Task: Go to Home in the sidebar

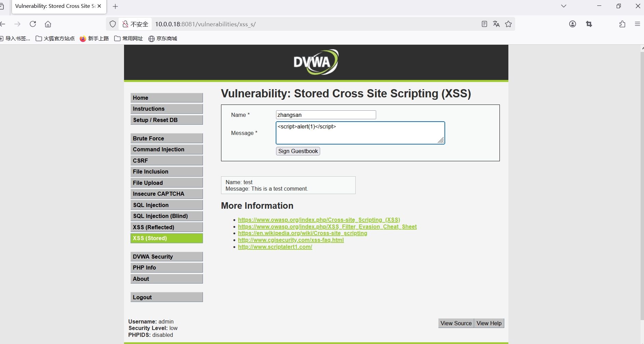Action: pyautogui.click(x=167, y=98)
